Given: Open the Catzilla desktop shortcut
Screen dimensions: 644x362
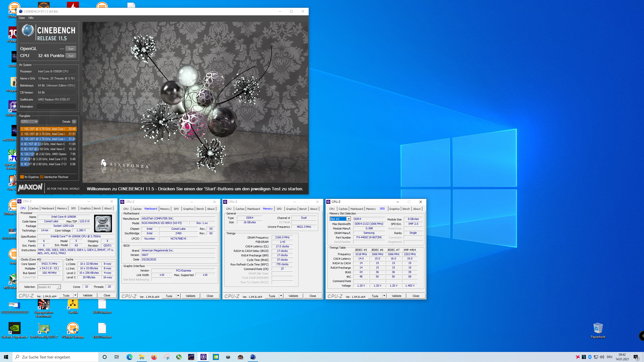Looking at the screenshot, I should pyautogui.click(x=73, y=306).
